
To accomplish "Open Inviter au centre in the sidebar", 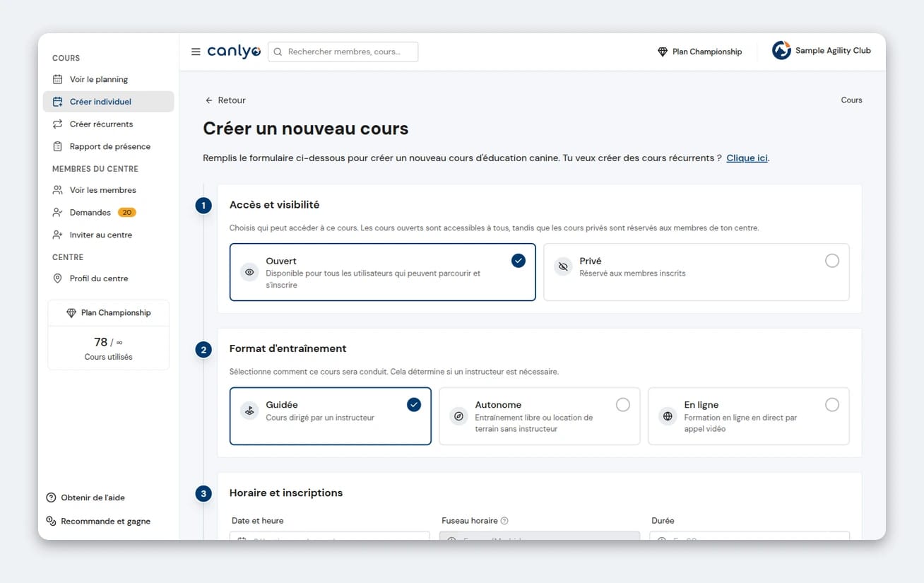I will [x=108, y=235].
